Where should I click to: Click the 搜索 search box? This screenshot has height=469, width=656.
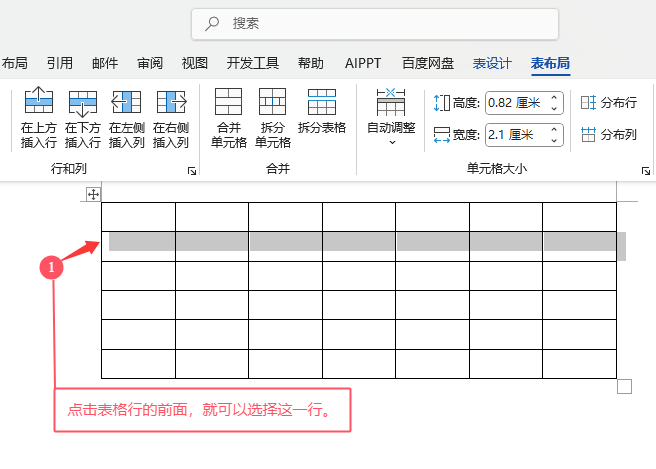375,24
